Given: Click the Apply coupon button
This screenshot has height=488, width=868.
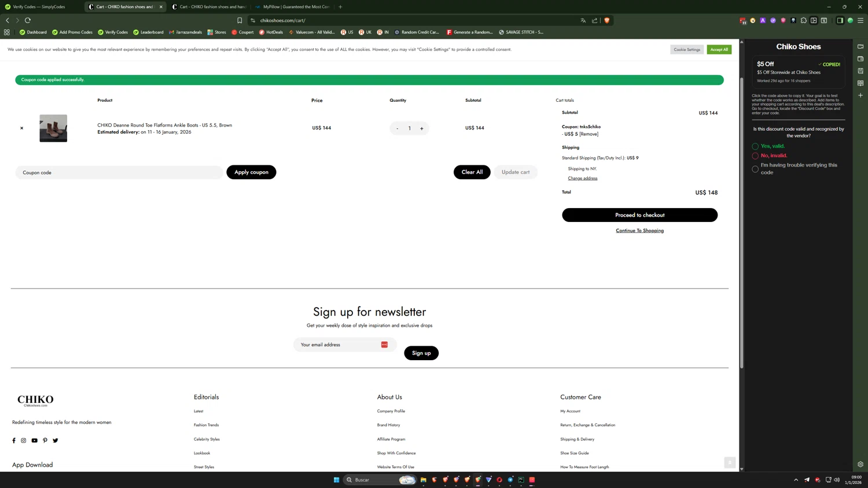Looking at the screenshot, I should [251, 172].
